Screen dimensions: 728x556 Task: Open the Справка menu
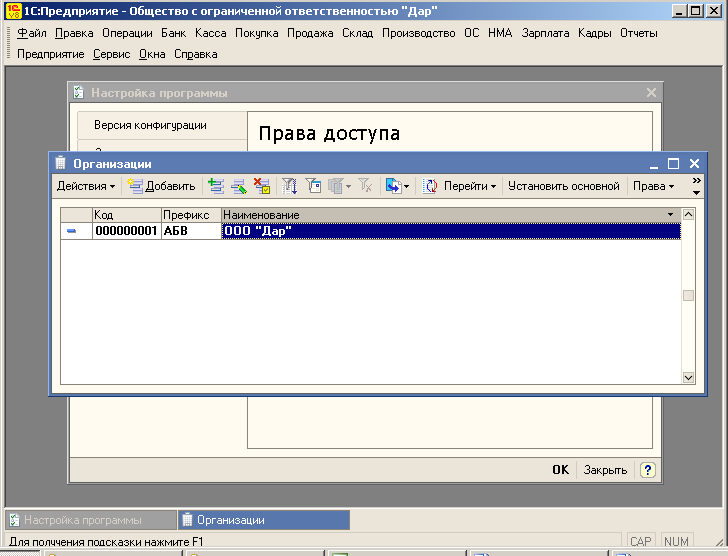coord(195,54)
